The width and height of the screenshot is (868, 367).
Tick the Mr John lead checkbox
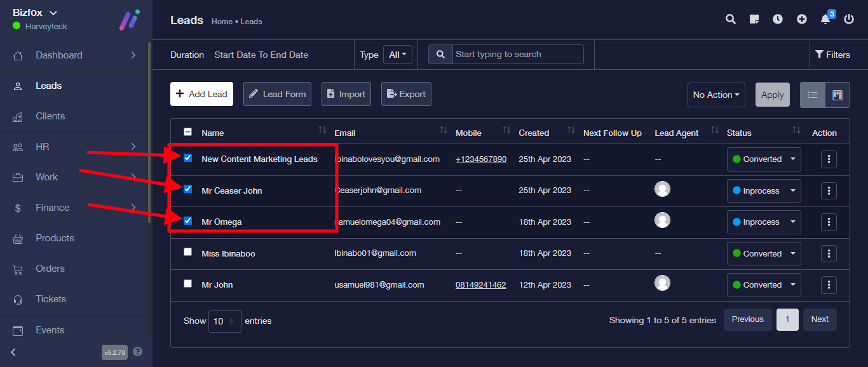(187, 284)
